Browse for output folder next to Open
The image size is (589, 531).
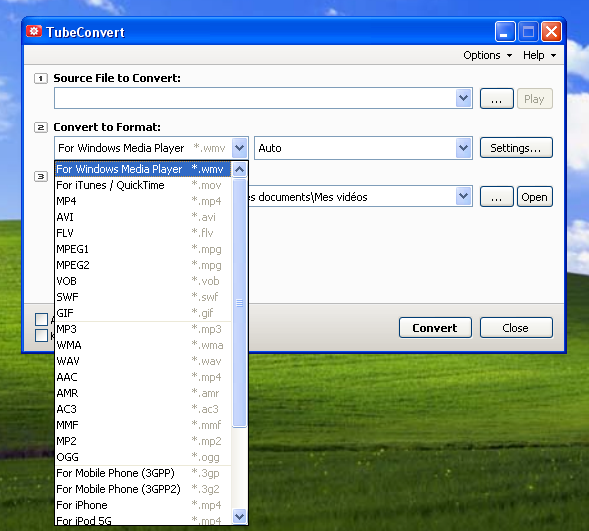click(497, 196)
